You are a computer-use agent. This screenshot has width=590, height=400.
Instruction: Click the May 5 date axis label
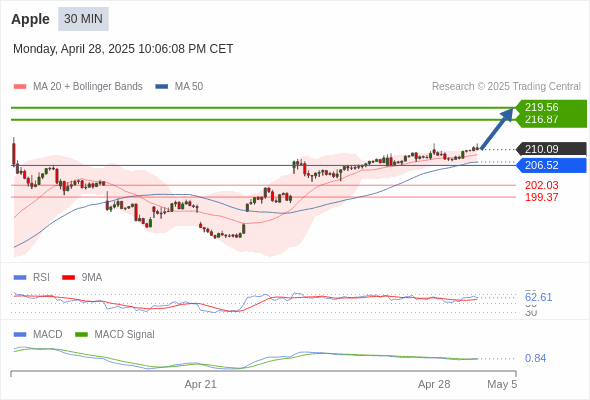pos(502,384)
